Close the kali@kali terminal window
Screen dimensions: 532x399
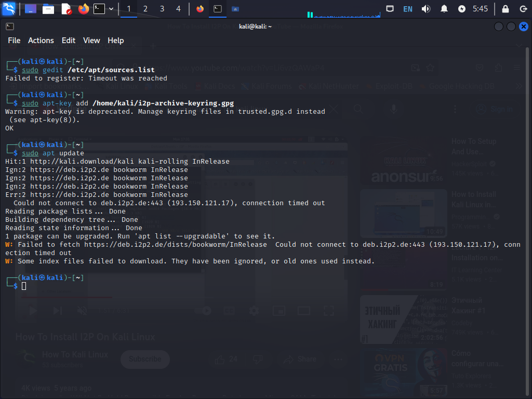pyautogui.click(x=524, y=26)
